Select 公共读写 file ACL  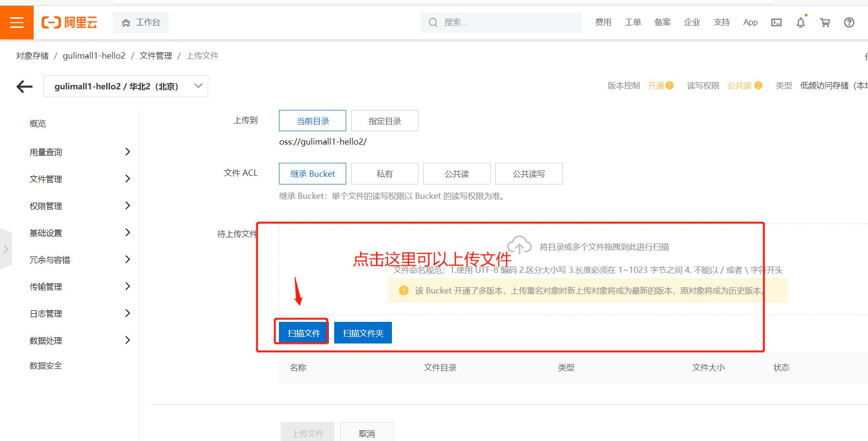coord(529,174)
